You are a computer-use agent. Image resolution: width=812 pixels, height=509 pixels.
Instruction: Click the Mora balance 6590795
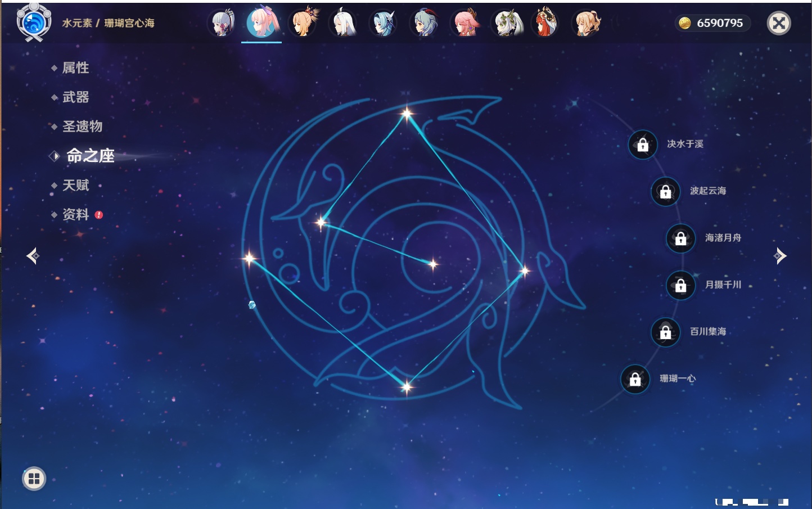point(720,23)
